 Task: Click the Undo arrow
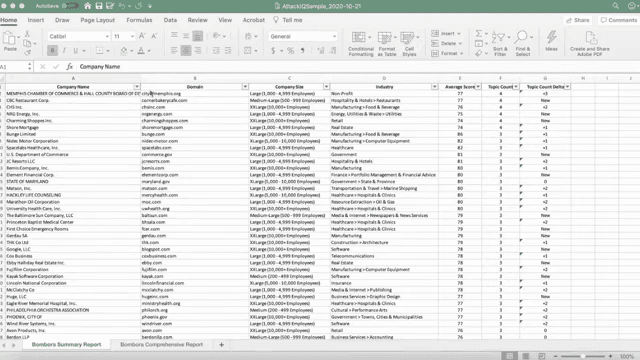(122, 6)
